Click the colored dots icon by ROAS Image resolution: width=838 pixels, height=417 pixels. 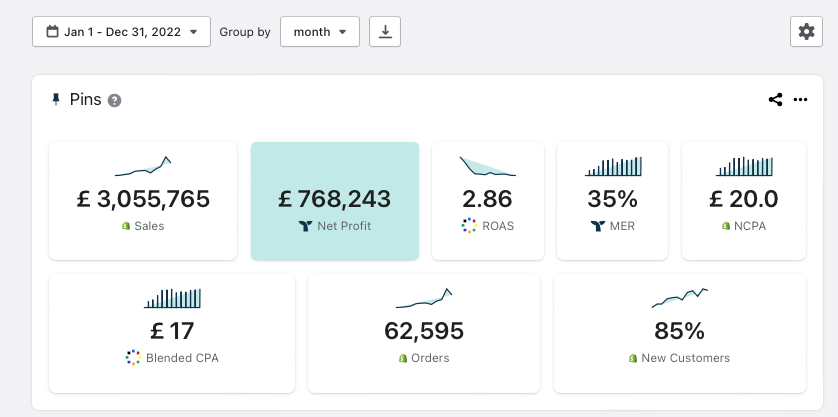tap(469, 226)
